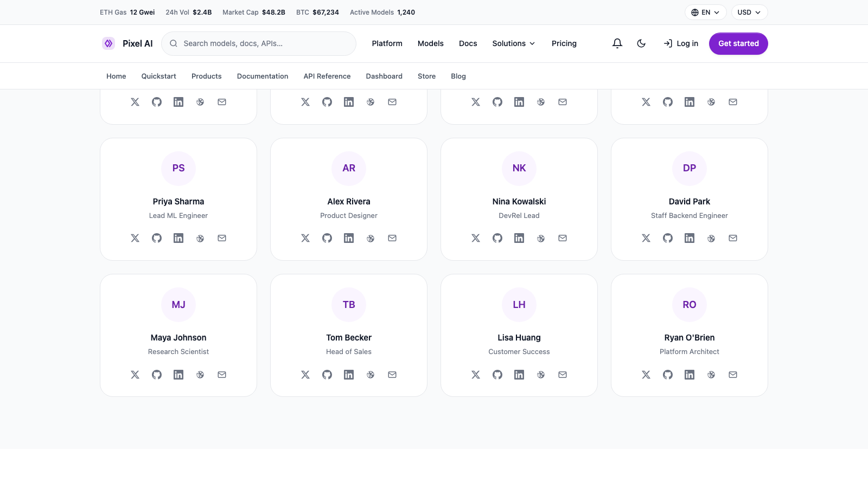Click Tom Becker's TB avatar
The image size is (868, 488).
click(x=349, y=305)
